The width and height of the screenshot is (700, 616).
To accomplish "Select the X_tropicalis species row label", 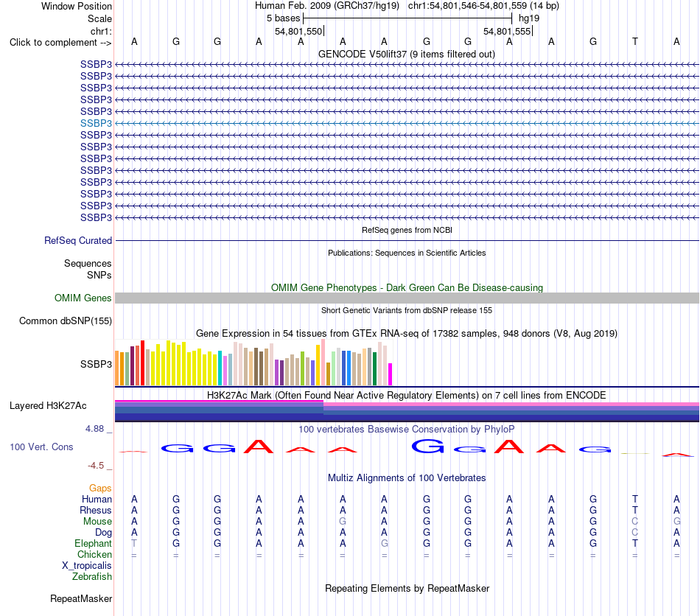I will point(87,566).
